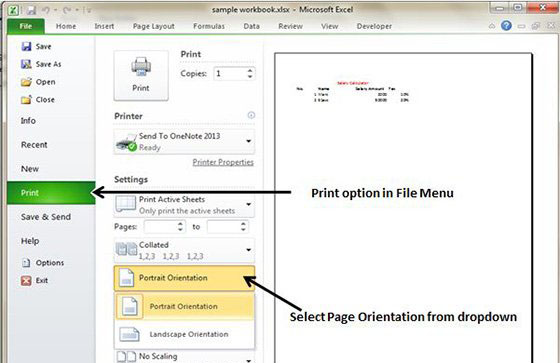
Task: Click Exit to quit Excel
Action: pyautogui.click(x=35, y=280)
